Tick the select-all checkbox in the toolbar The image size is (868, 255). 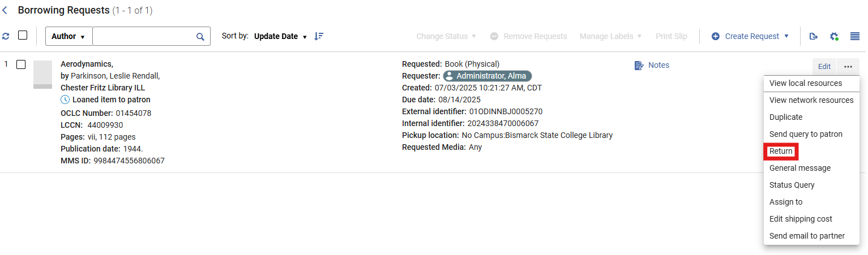coord(23,35)
